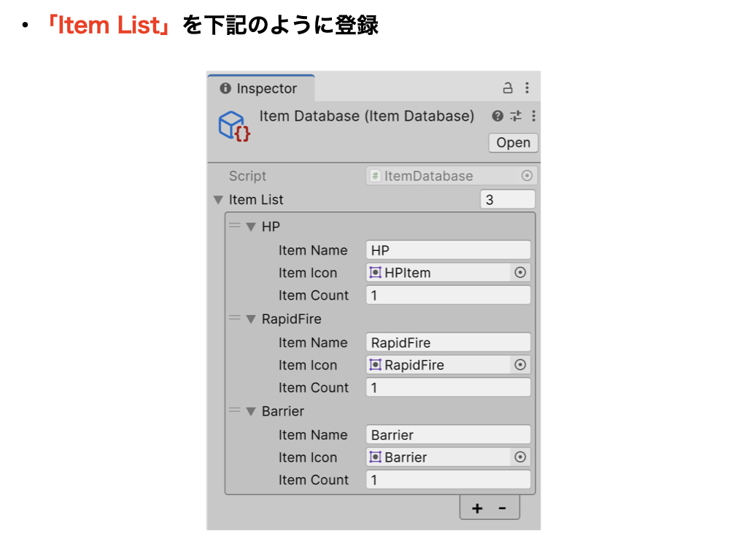Viewport: 747px width, 560px height.
Task: Collapse the Item List foldout
Action: [219, 200]
